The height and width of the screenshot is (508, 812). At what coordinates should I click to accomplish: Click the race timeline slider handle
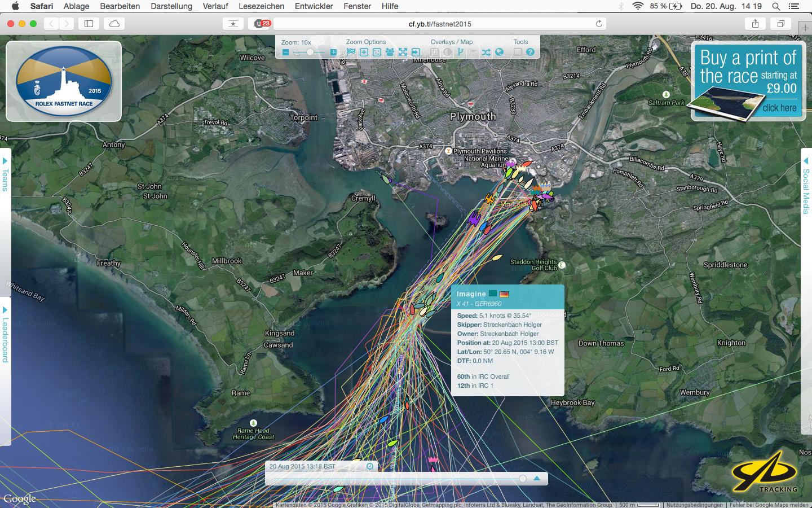point(523,479)
